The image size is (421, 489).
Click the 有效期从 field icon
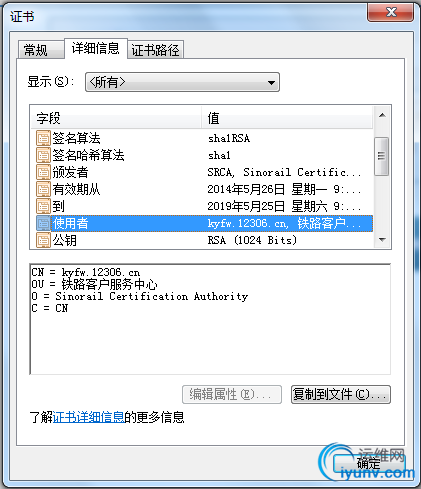43,189
